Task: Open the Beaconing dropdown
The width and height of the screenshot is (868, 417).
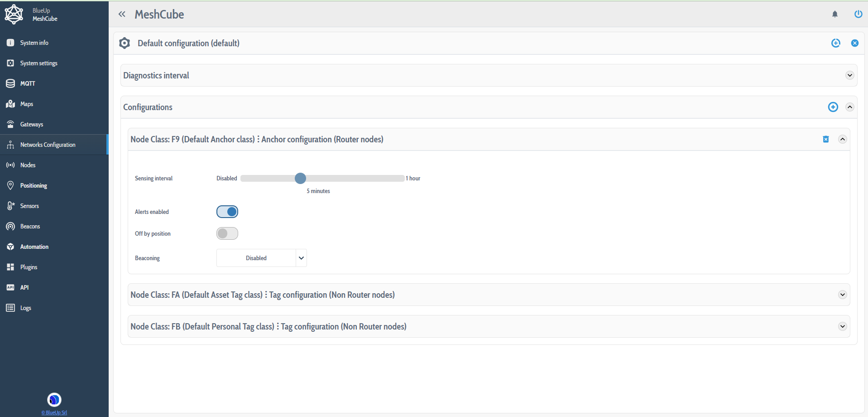Action: tap(261, 258)
